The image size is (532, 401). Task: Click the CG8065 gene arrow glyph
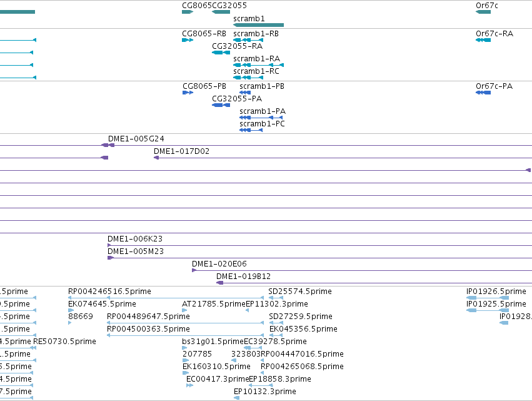[x=188, y=12]
